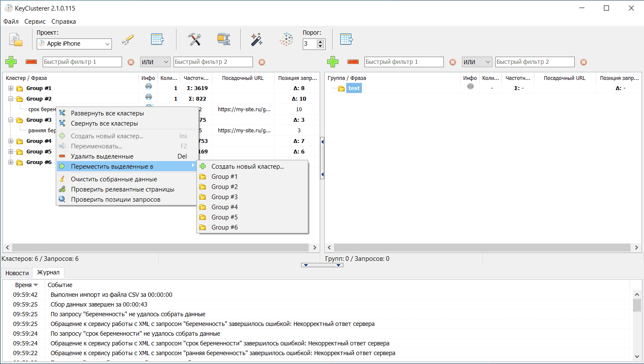Select Проверить позиции запросов menu entry
644x364 pixels.
click(115, 200)
